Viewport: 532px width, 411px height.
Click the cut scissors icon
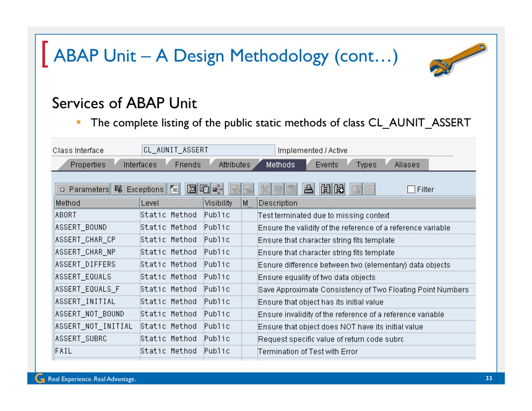[x=264, y=189]
